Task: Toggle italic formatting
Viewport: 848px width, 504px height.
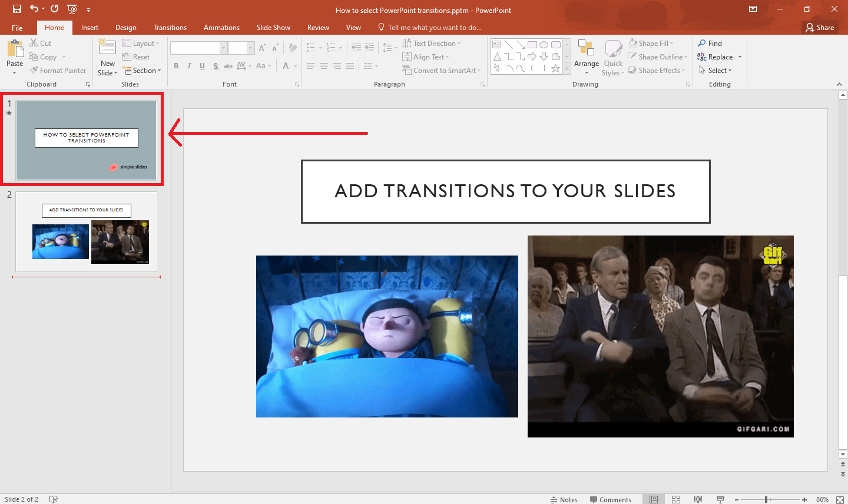Action: point(189,66)
